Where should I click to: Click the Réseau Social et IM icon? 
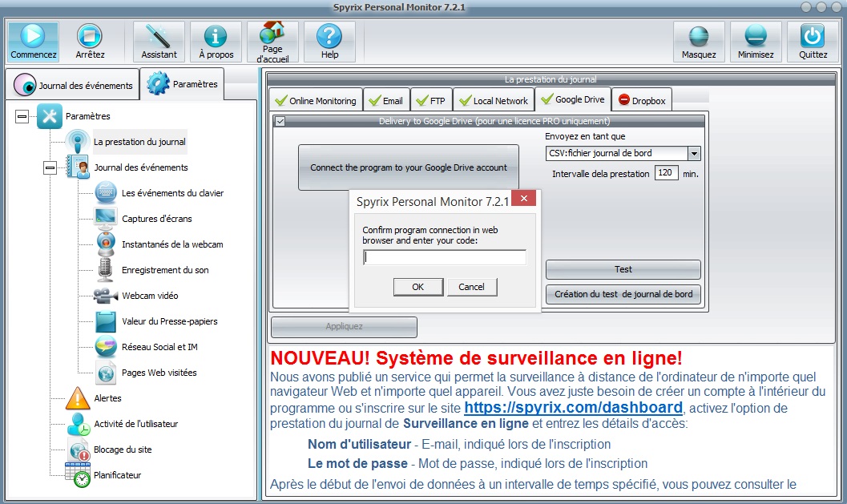[x=106, y=347]
